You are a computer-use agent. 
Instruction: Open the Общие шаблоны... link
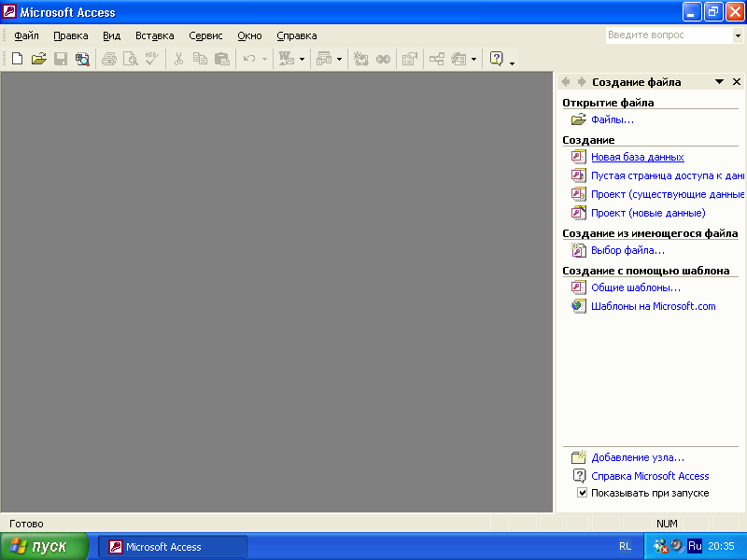636,287
